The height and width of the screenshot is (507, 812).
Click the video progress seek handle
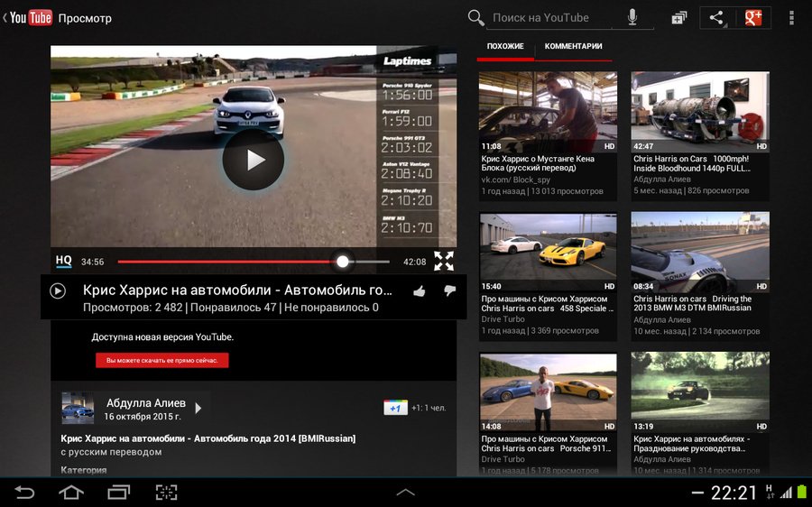pos(342,262)
